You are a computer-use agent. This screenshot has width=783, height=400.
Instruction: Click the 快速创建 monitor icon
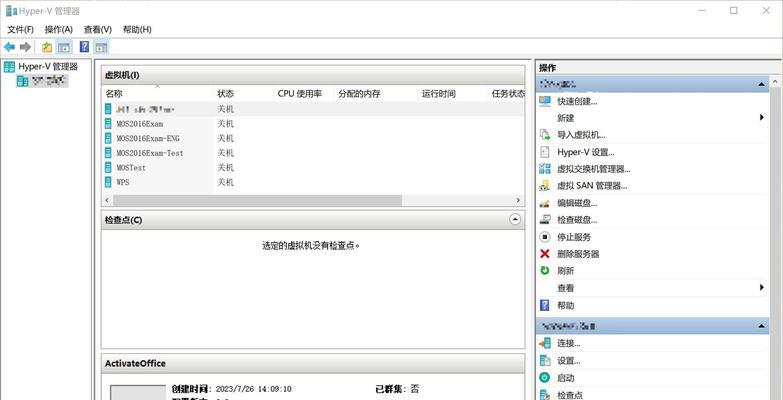pyautogui.click(x=545, y=101)
